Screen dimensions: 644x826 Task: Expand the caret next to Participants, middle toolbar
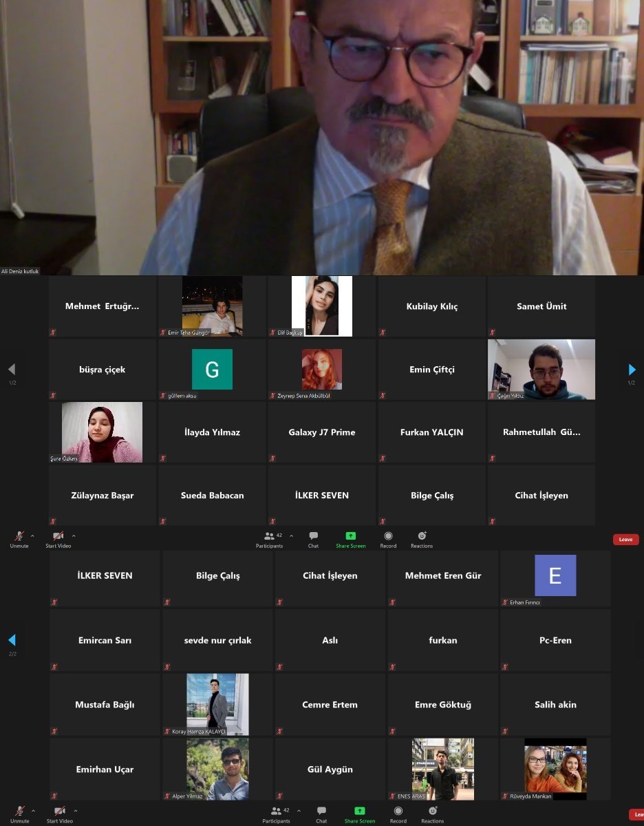(291, 536)
